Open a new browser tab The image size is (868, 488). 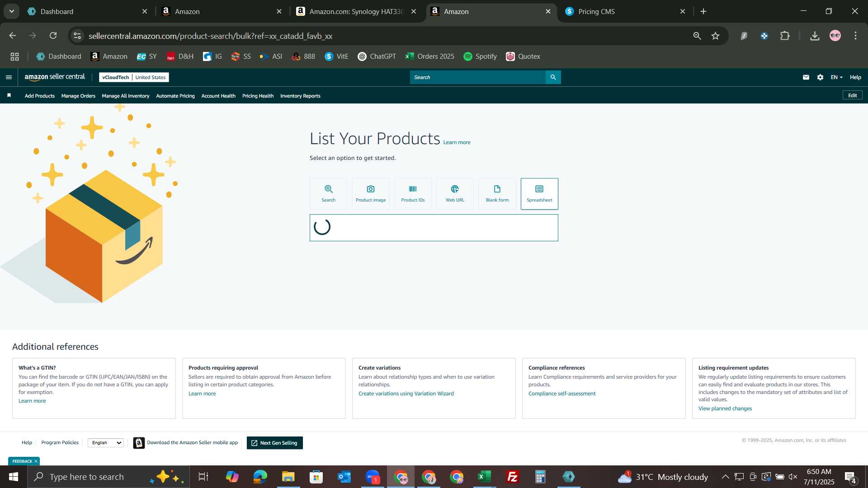(703, 11)
